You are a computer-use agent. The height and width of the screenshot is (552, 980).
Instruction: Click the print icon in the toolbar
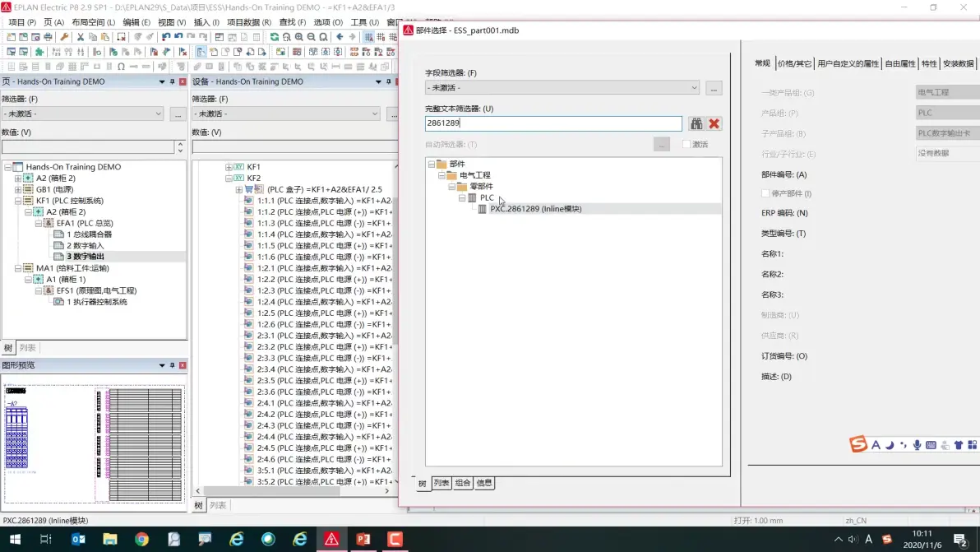pyautogui.click(x=49, y=37)
